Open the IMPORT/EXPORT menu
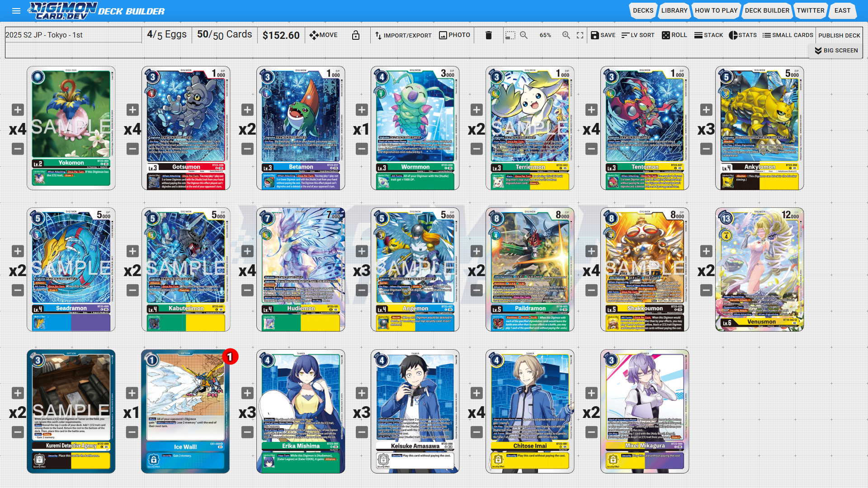The height and width of the screenshot is (488, 868). [403, 35]
